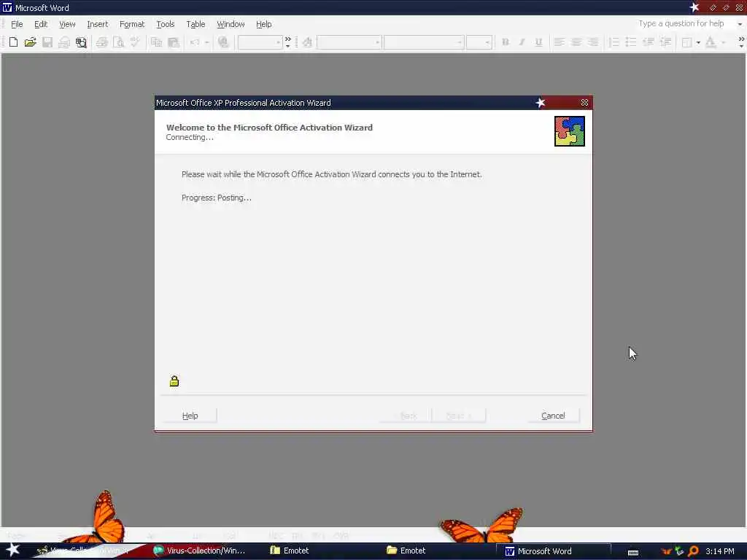747x560 pixels.
Task: Click the Office puzzle logo in wizard
Action: pyautogui.click(x=569, y=131)
